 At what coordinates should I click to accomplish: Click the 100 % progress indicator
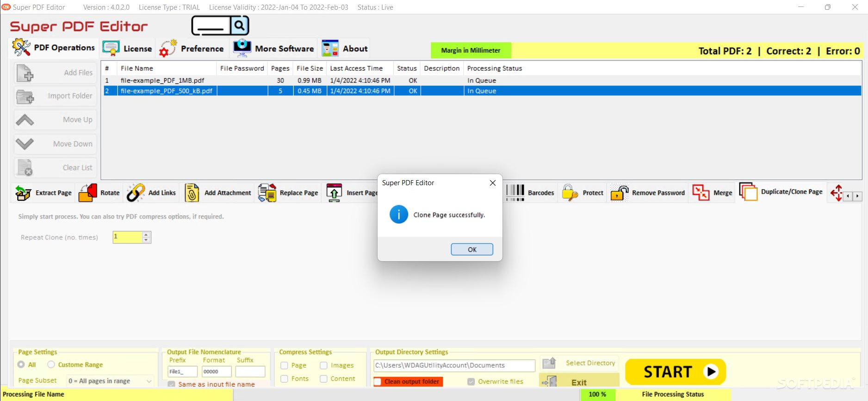[x=597, y=395]
